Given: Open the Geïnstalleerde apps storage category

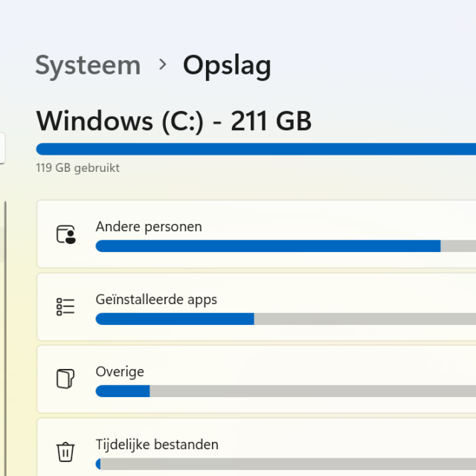Looking at the screenshot, I should [x=257, y=306].
